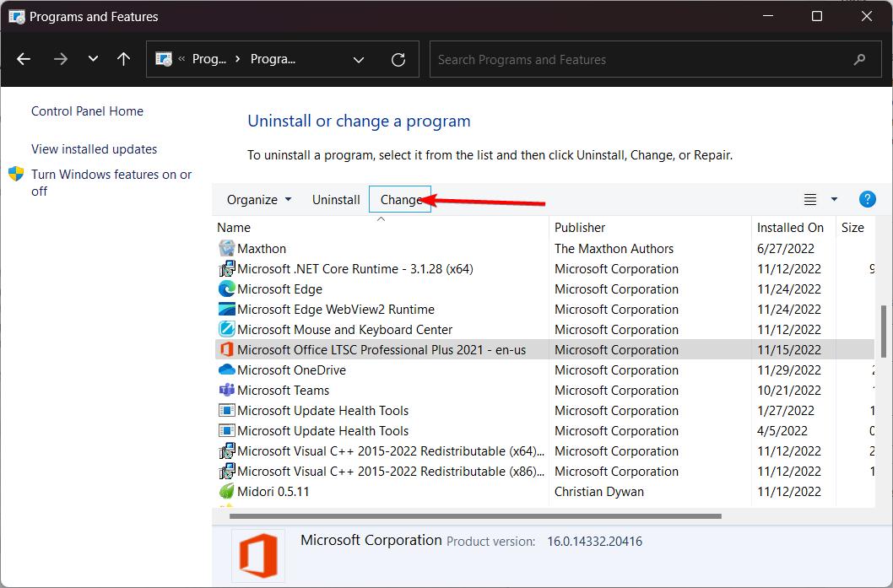Open the Help question mark icon
The width and height of the screenshot is (893, 588).
[x=867, y=199]
